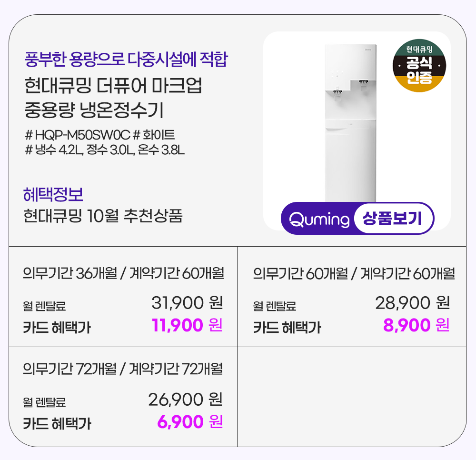Click the 혜택정보 heading
Screen dimensions: 476x460
click(53, 194)
